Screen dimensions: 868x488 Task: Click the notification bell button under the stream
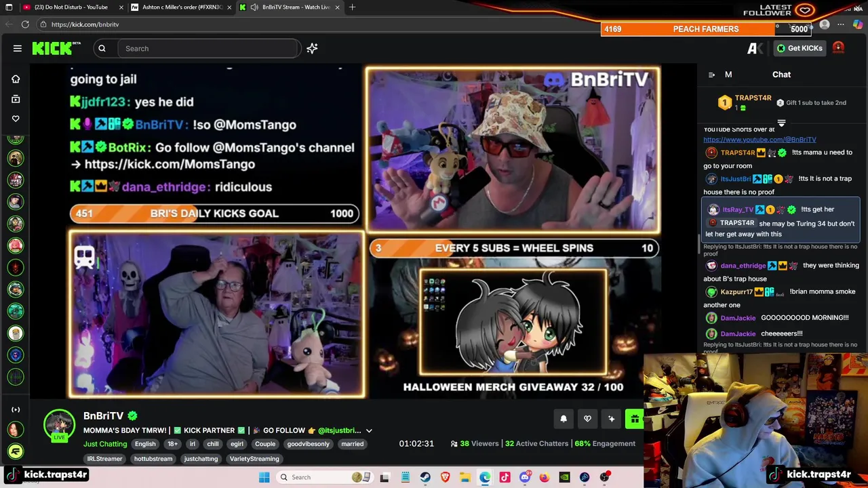tap(563, 419)
